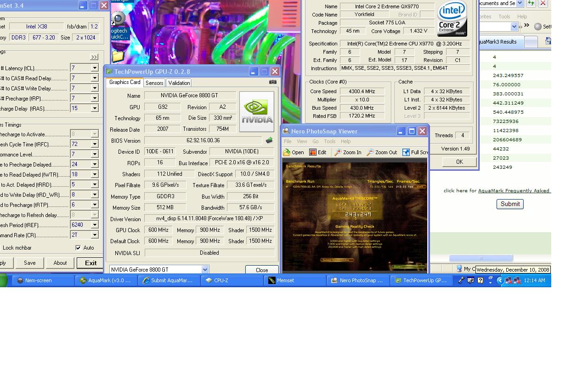Open the View menu in PhotoSnap Viewer
This screenshot has height=390, width=588.
302,141
